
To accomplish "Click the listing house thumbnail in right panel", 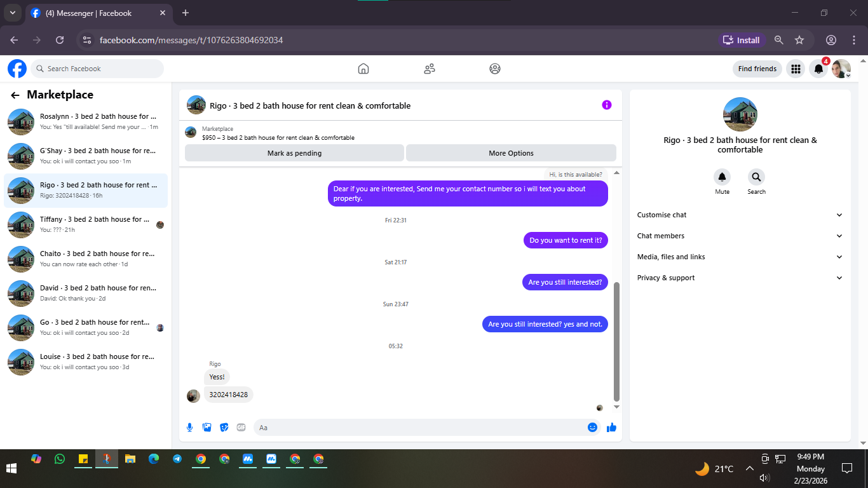I will coord(740,114).
